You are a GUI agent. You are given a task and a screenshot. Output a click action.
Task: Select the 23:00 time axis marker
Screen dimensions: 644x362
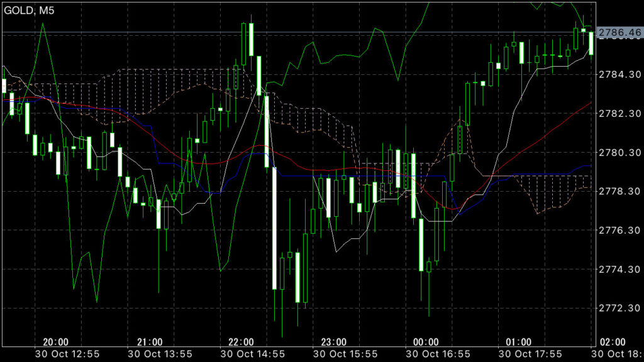(334, 342)
